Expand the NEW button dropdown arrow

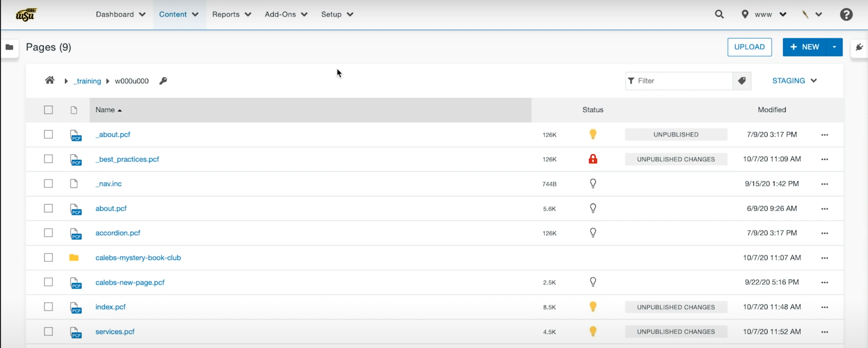point(834,47)
